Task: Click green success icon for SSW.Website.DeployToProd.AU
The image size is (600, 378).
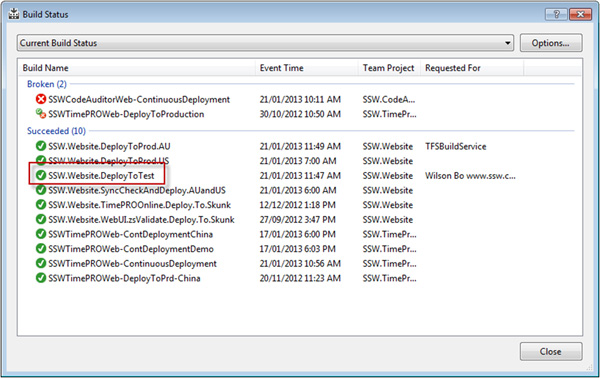Action: tap(41, 146)
